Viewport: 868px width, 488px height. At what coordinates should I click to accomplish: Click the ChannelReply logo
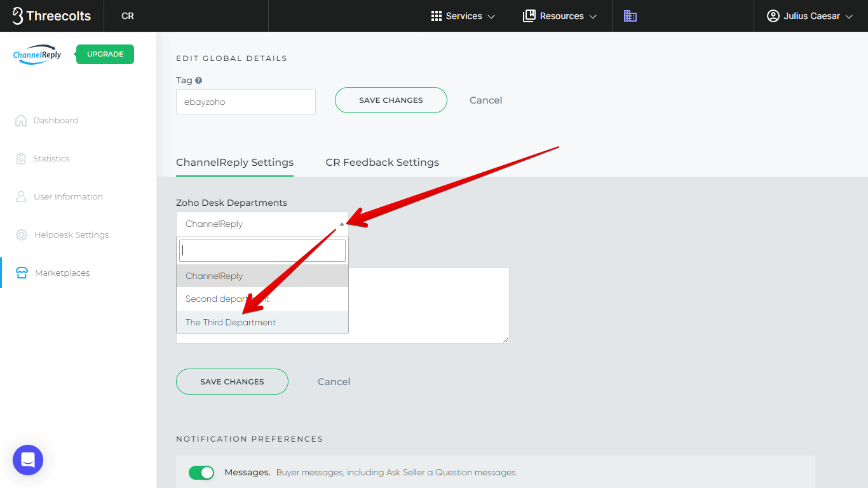pos(37,55)
